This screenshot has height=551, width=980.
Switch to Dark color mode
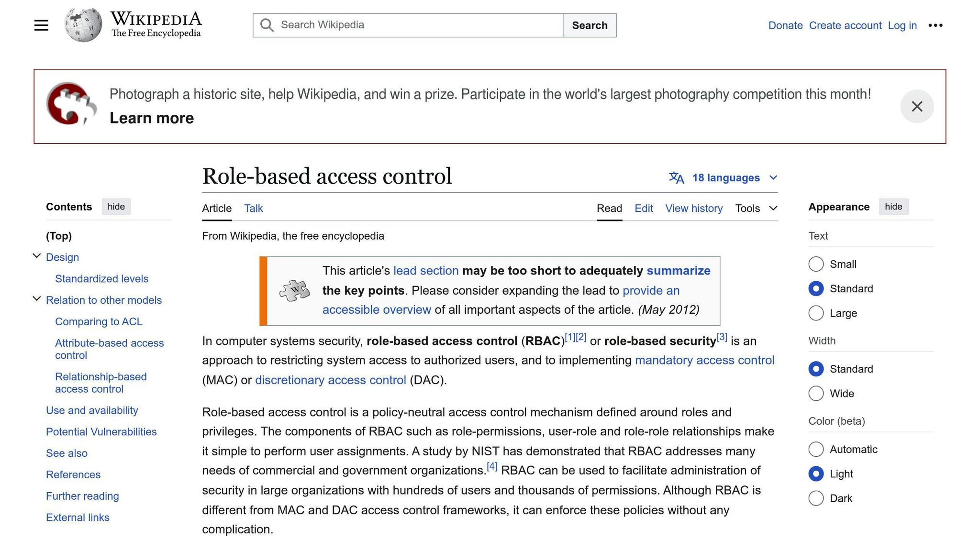pos(816,498)
